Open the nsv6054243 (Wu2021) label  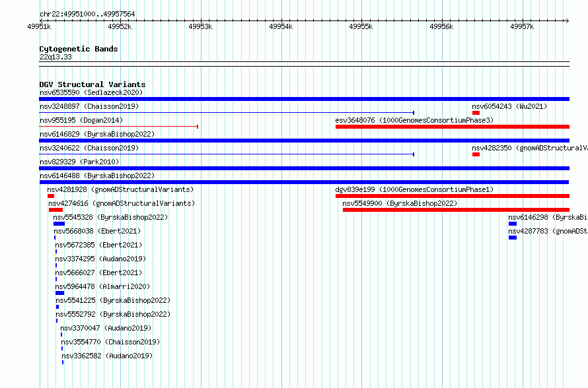pos(509,106)
